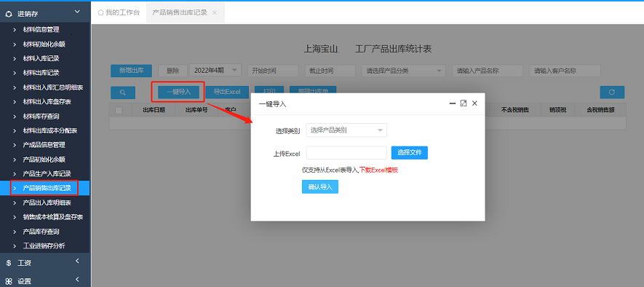
Task: Click the 删除 button
Action: pos(173,71)
